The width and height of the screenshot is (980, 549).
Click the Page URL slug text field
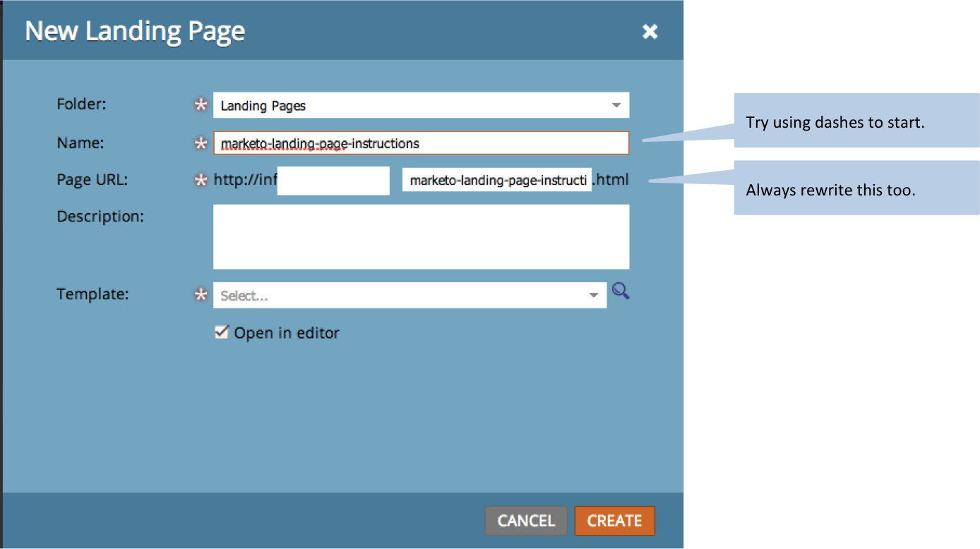[496, 181]
